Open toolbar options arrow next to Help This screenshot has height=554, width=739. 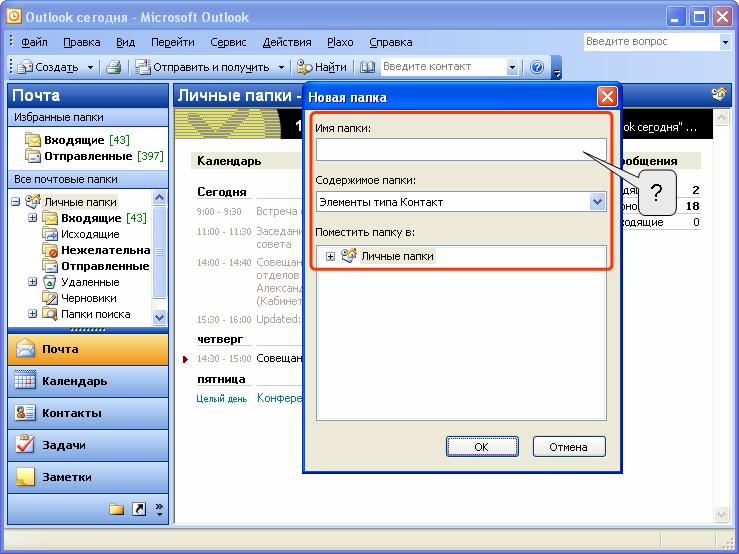[557, 68]
